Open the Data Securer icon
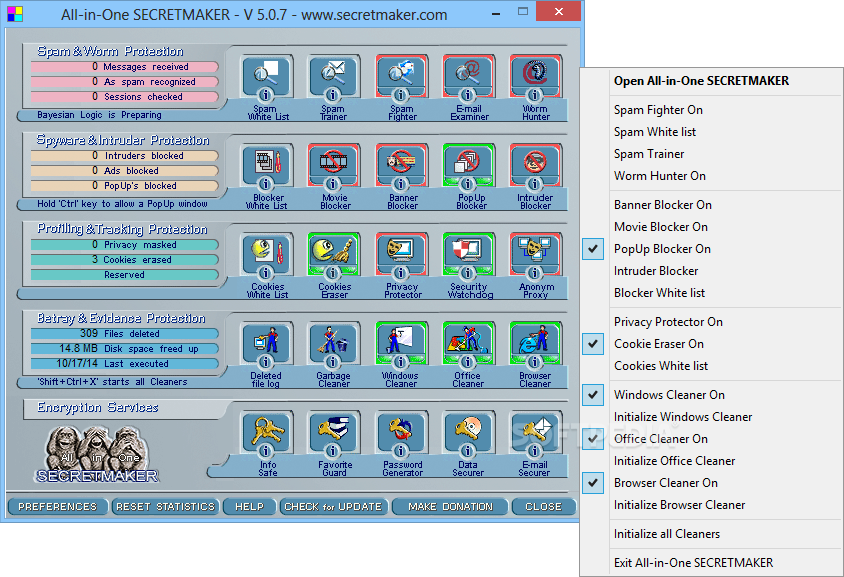The height and width of the screenshot is (577, 844). point(468,433)
